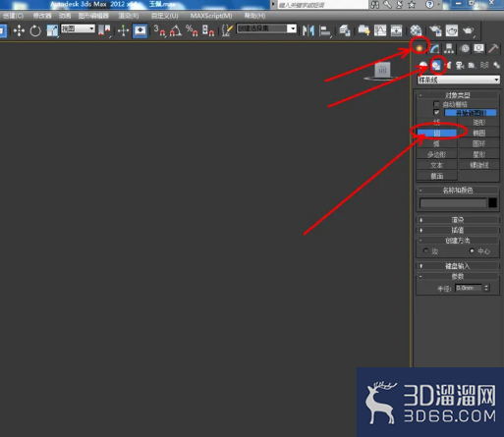Image resolution: width=504 pixels, height=437 pixels.
Task: Toggle the Spinner Snap button
Action: [208, 31]
